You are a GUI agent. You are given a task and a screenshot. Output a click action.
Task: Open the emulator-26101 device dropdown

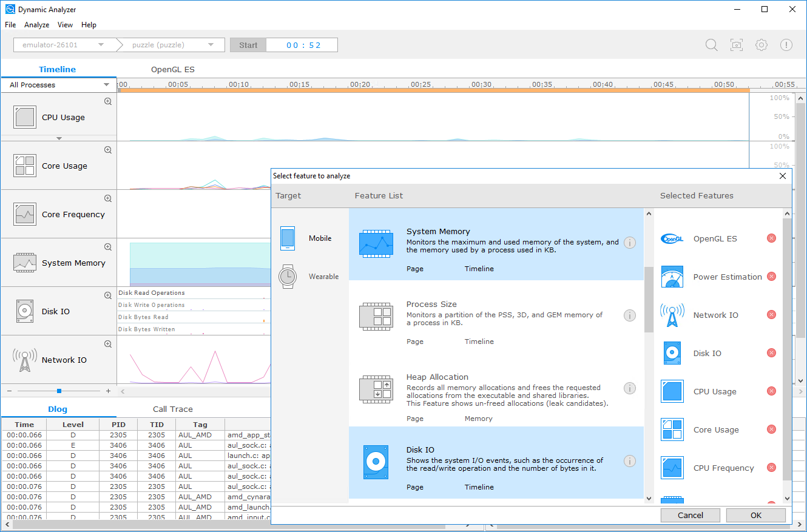100,44
